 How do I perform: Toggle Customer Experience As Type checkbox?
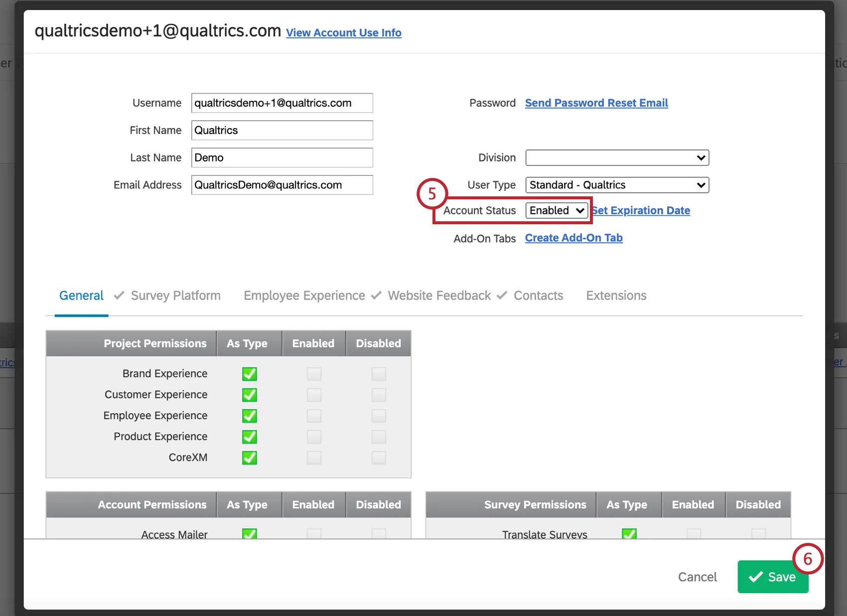coord(250,395)
